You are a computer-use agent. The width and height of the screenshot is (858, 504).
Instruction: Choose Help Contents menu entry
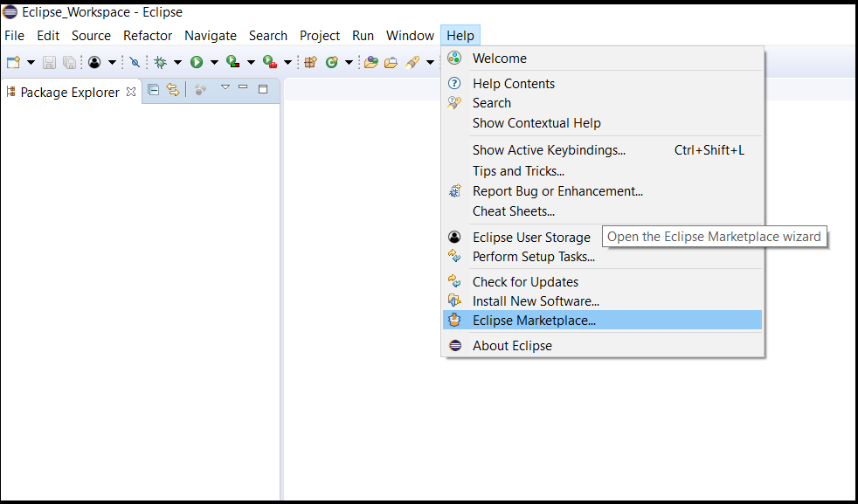tap(602, 84)
